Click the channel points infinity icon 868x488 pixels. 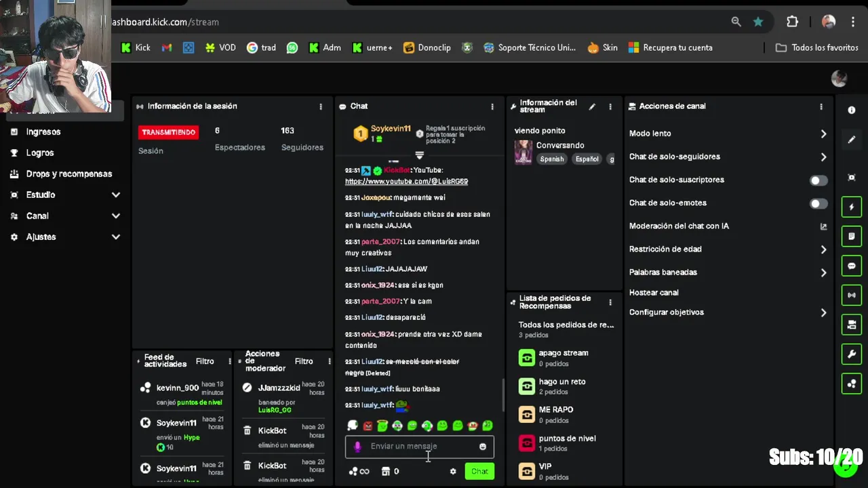click(359, 472)
